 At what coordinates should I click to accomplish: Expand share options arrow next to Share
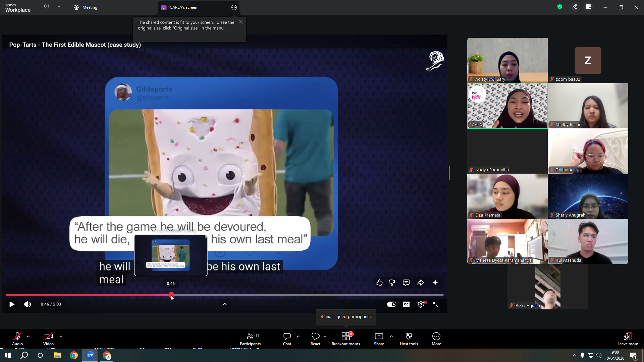pyautogui.click(x=391, y=336)
